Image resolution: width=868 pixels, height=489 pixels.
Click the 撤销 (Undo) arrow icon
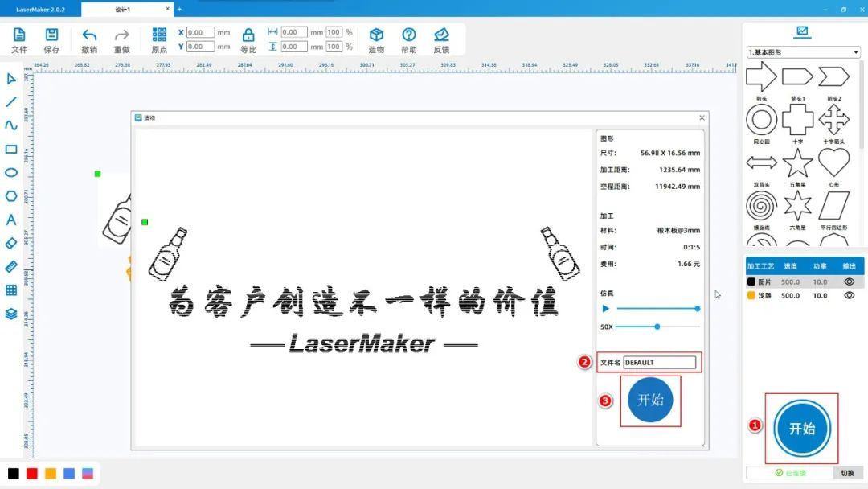coord(89,36)
